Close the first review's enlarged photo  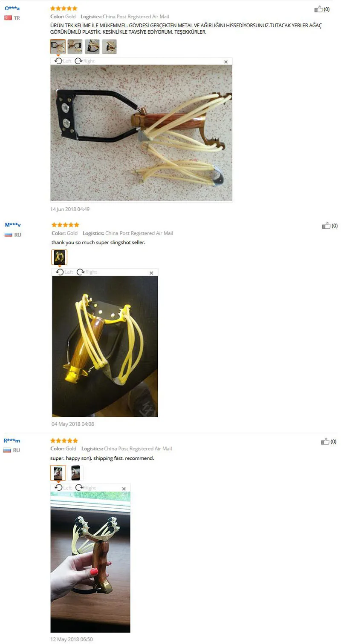coord(226,62)
